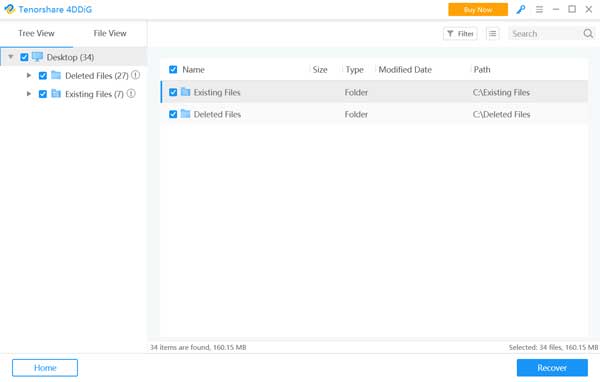Click the key register icon
This screenshot has height=382, width=600.
coord(520,10)
